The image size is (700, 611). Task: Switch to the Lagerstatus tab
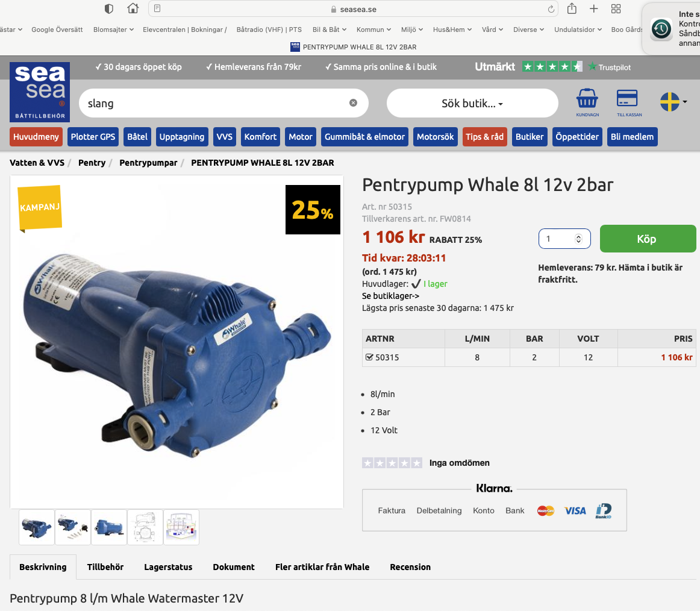(x=168, y=567)
